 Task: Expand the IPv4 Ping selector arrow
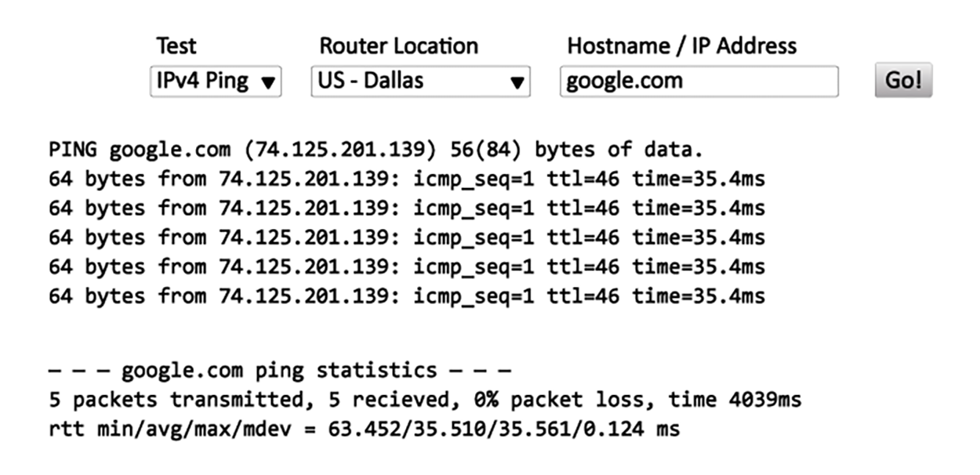point(270,81)
